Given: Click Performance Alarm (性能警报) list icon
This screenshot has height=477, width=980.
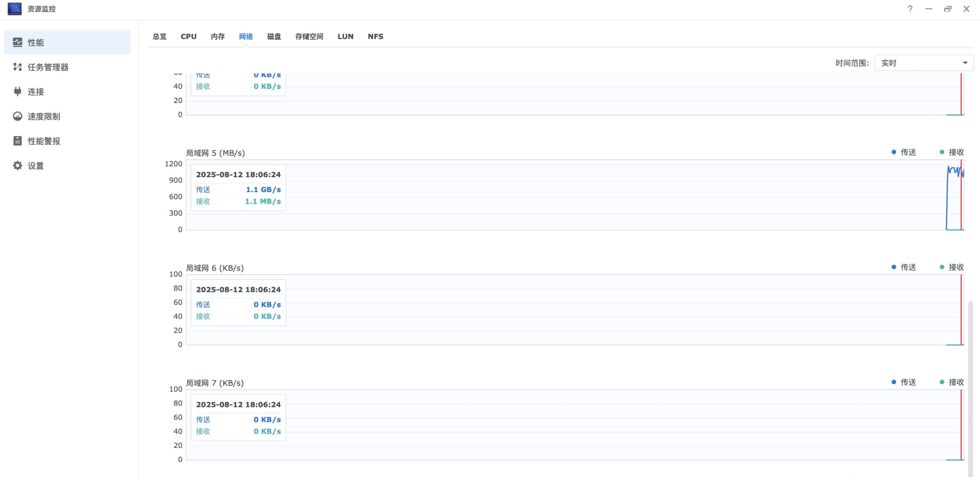Looking at the screenshot, I should (18, 141).
